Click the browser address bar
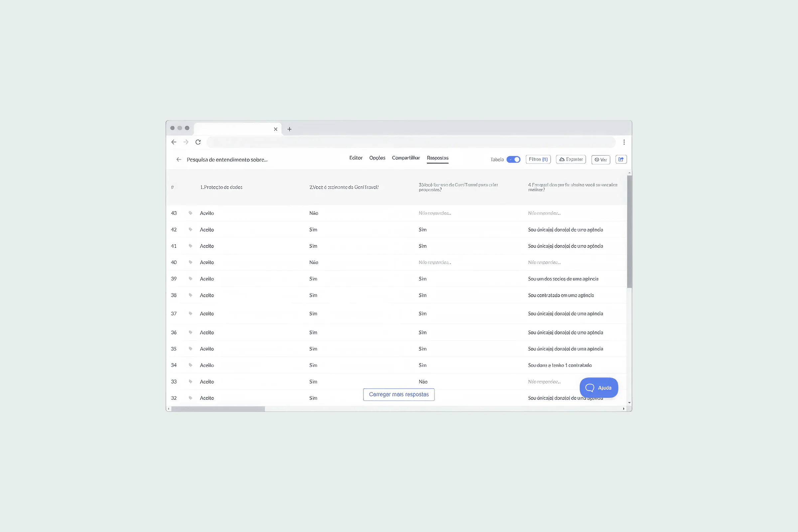The image size is (798, 532). point(411,142)
